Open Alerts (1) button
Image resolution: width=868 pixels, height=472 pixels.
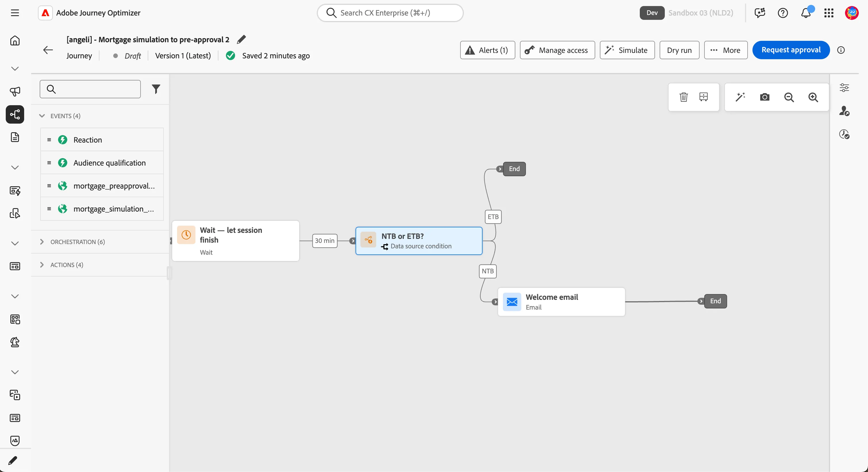point(487,50)
